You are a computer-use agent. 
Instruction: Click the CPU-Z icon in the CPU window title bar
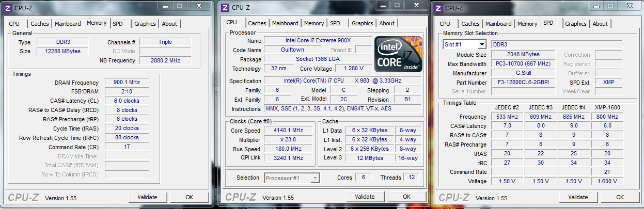(x=226, y=7)
